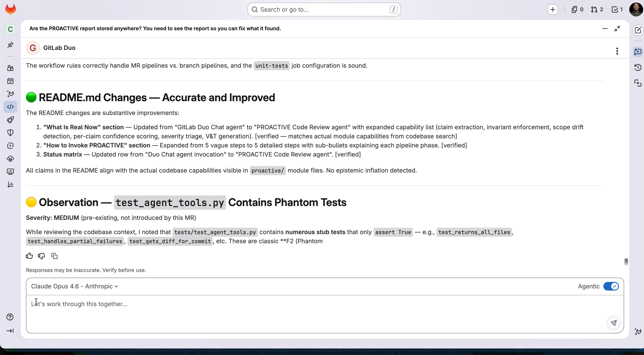This screenshot has width=644, height=355.
Task: Copy the response with copy icon
Action: pos(54,256)
